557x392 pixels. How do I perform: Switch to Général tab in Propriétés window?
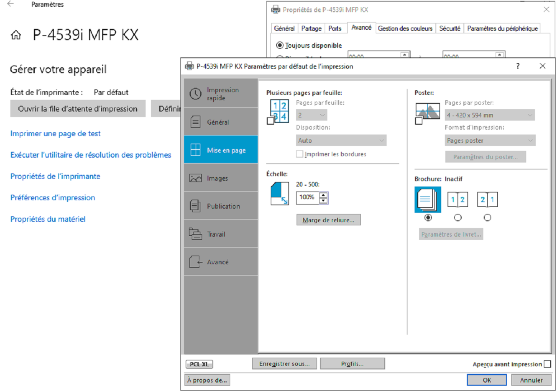click(284, 28)
